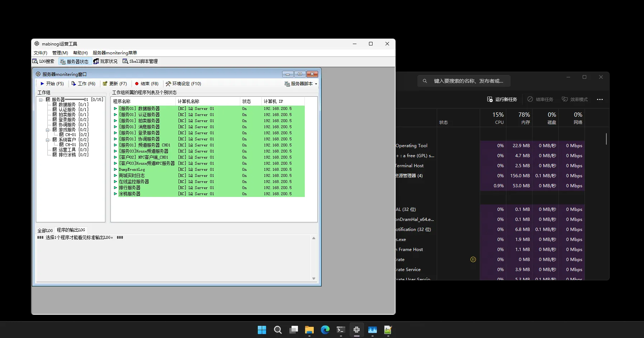
Task: Toggle the 系统客户 checkbox
Action: [x=55, y=140]
